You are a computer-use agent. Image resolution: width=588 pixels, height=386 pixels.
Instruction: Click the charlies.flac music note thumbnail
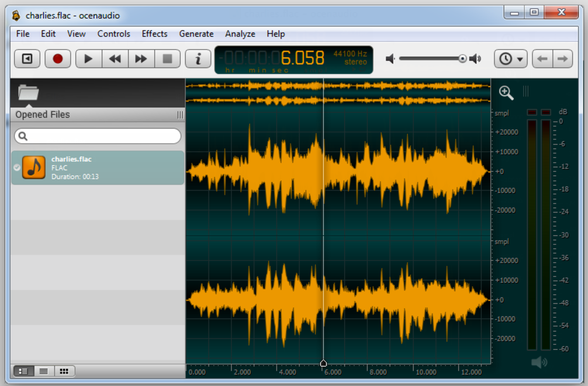33,168
